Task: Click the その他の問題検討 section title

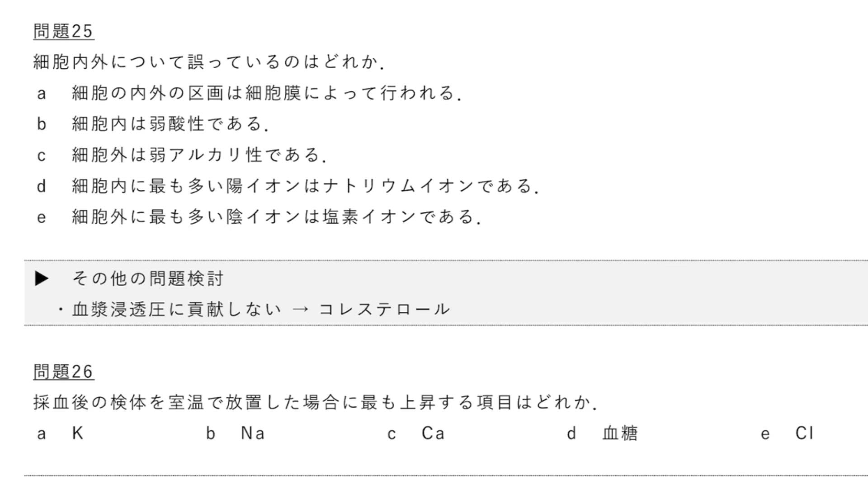Action: [148, 279]
